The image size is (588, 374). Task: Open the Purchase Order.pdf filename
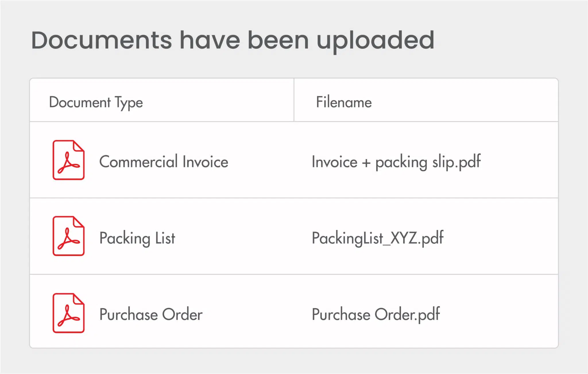376,314
